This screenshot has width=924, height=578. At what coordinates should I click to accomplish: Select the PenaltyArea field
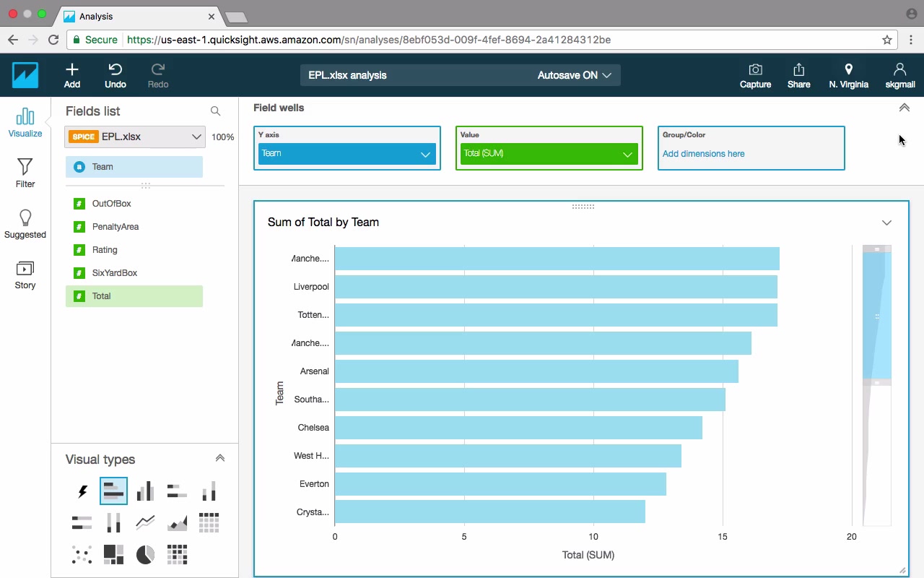pos(115,227)
